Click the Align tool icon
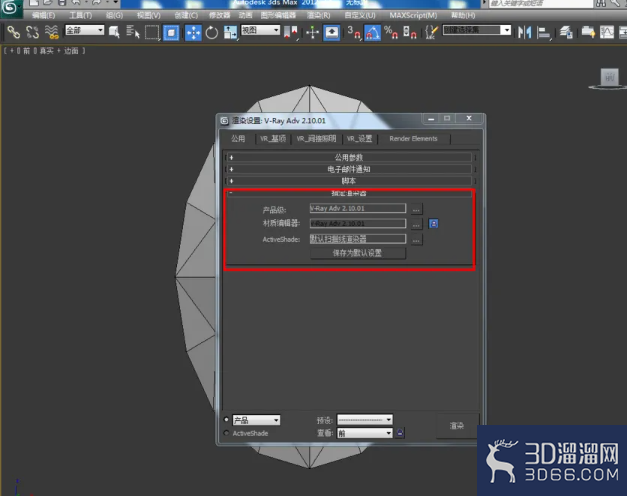 click(543, 32)
